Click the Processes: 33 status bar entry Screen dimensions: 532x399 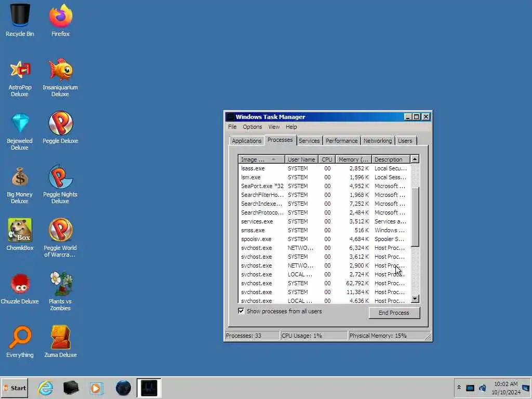pyautogui.click(x=252, y=336)
